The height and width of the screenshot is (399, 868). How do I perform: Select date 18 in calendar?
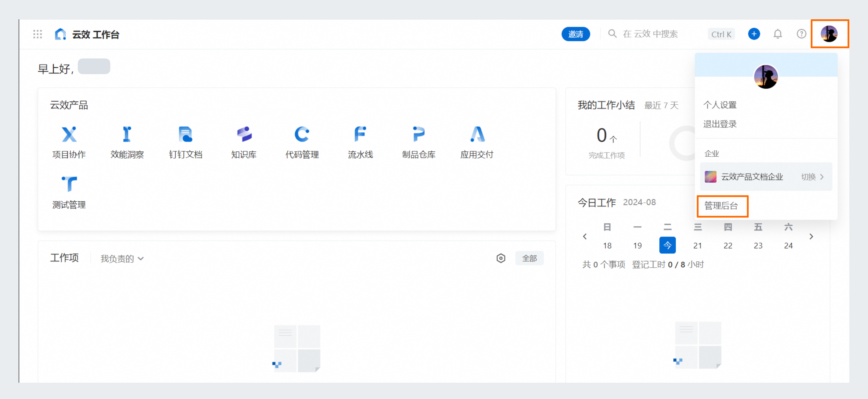click(x=607, y=245)
